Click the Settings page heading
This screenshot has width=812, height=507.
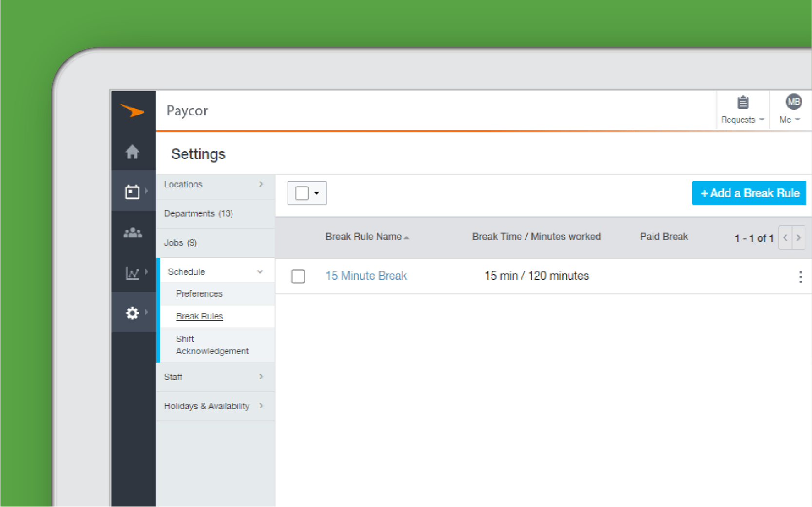point(199,154)
